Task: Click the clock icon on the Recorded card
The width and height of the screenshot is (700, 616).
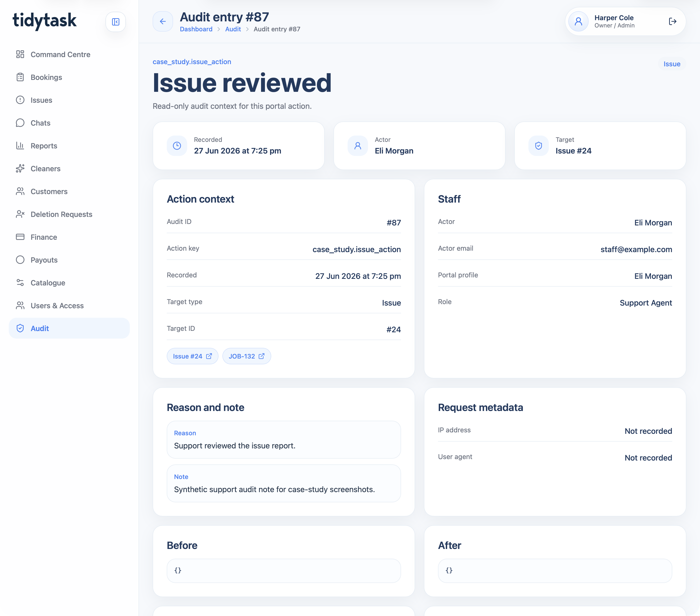Action: click(x=177, y=146)
